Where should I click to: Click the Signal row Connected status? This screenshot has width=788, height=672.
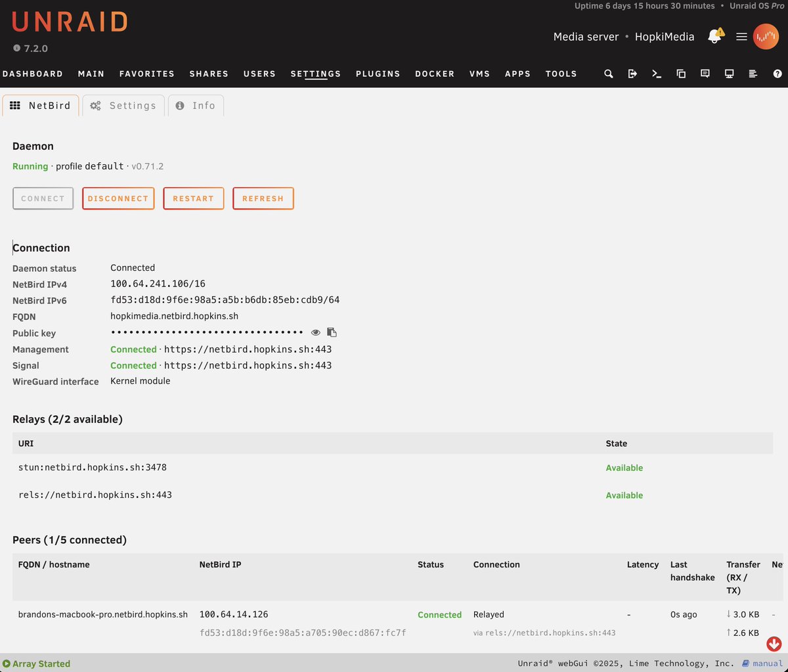pyautogui.click(x=133, y=365)
